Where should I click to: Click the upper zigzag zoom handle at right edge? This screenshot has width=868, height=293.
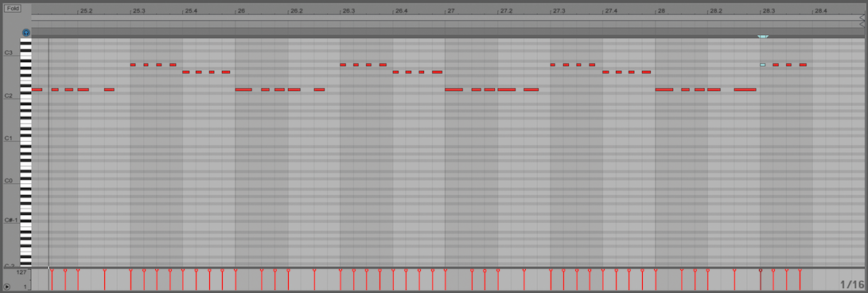tap(862, 18)
